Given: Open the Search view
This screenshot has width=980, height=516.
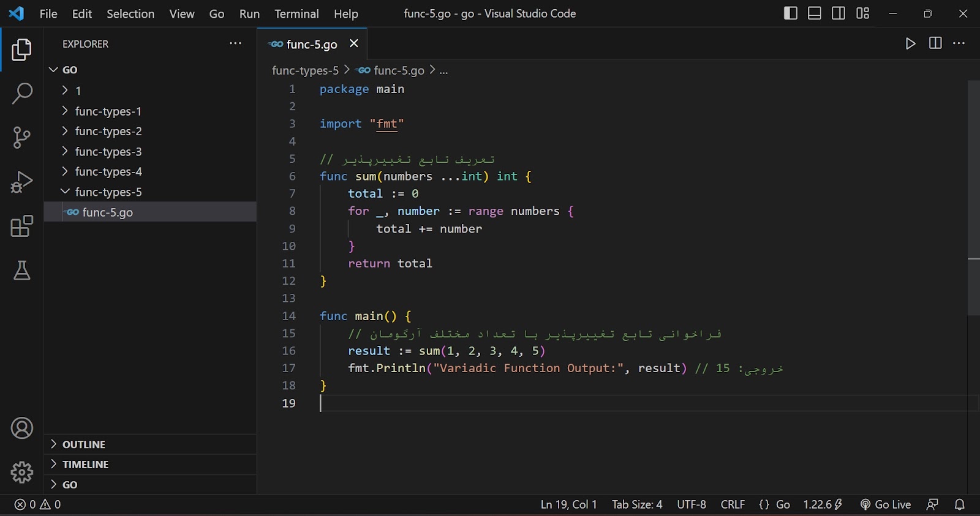Looking at the screenshot, I should point(21,94).
